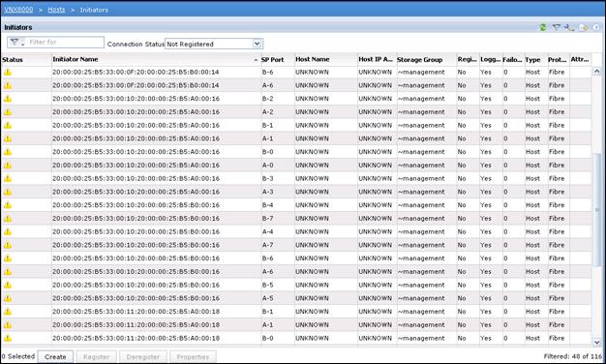Sort by the Failo... column header

pyautogui.click(x=513, y=59)
